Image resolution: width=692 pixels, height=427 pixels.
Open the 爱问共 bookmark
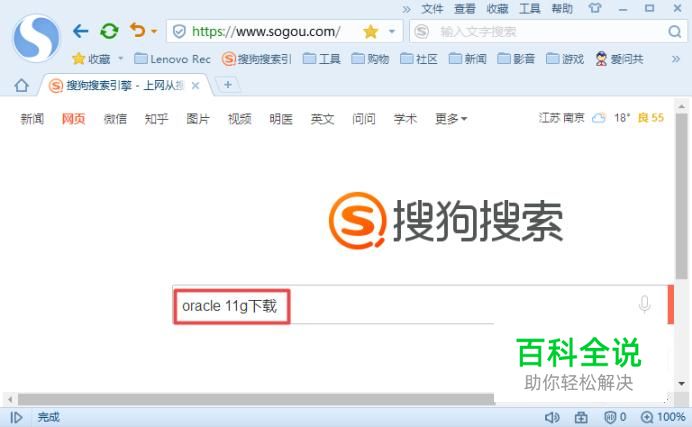[x=619, y=59]
